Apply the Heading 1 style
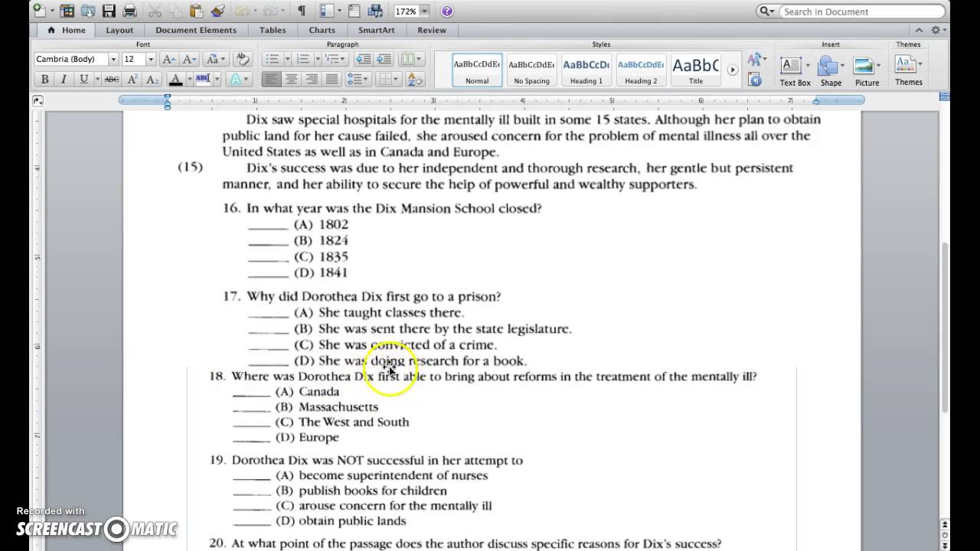The image size is (980, 551). 586,70
